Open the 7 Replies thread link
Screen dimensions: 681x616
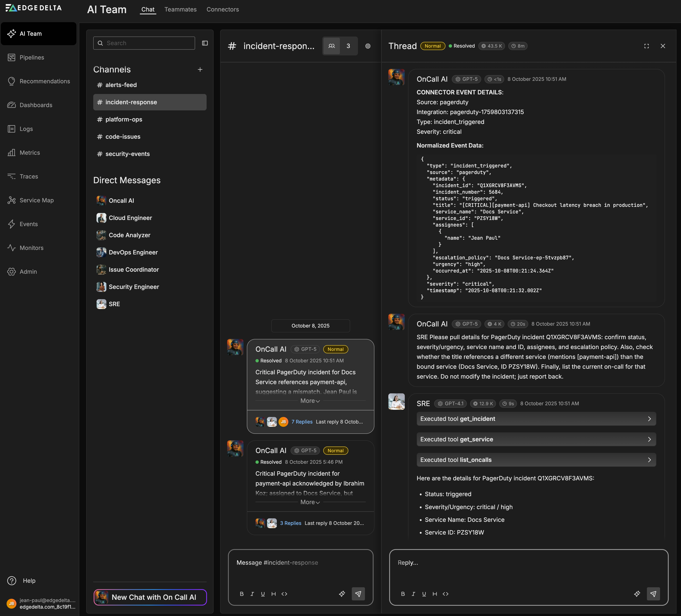coord(302,422)
